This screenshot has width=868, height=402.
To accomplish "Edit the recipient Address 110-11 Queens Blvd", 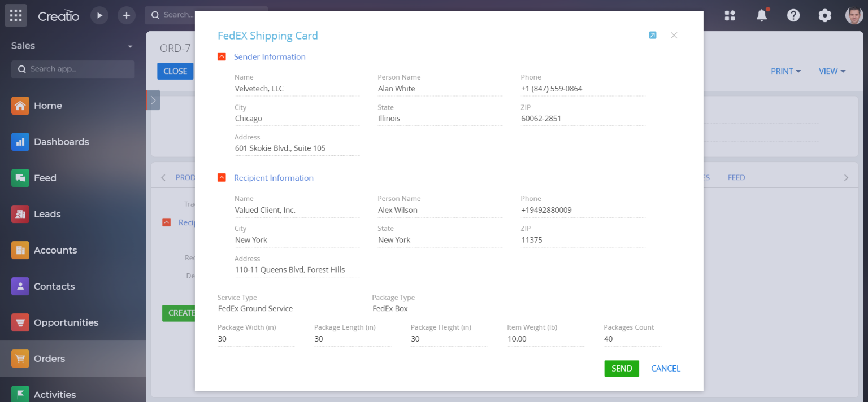I will (x=297, y=270).
